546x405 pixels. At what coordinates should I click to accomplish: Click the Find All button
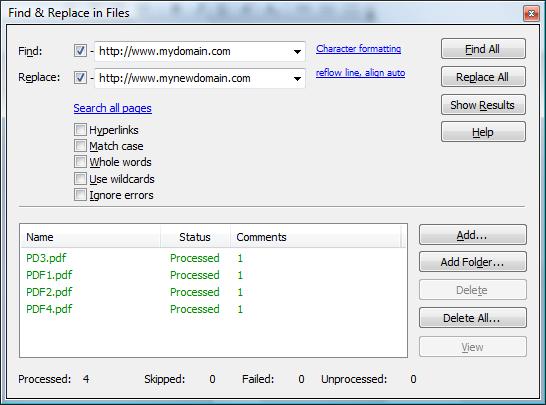click(x=483, y=49)
